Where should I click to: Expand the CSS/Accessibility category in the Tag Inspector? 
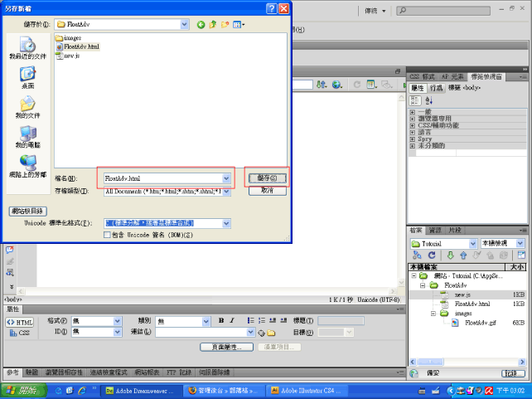[412, 125]
